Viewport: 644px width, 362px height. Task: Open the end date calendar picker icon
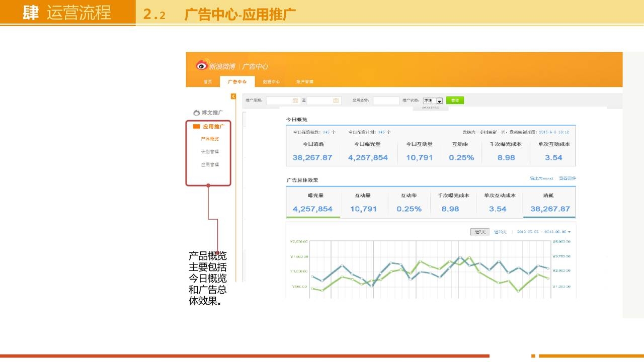(x=336, y=101)
